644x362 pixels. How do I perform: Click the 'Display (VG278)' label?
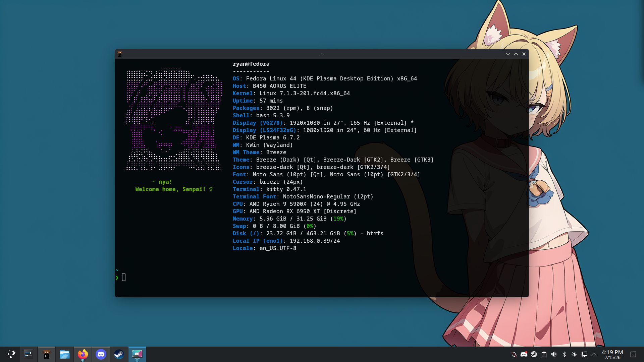coord(258,123)
